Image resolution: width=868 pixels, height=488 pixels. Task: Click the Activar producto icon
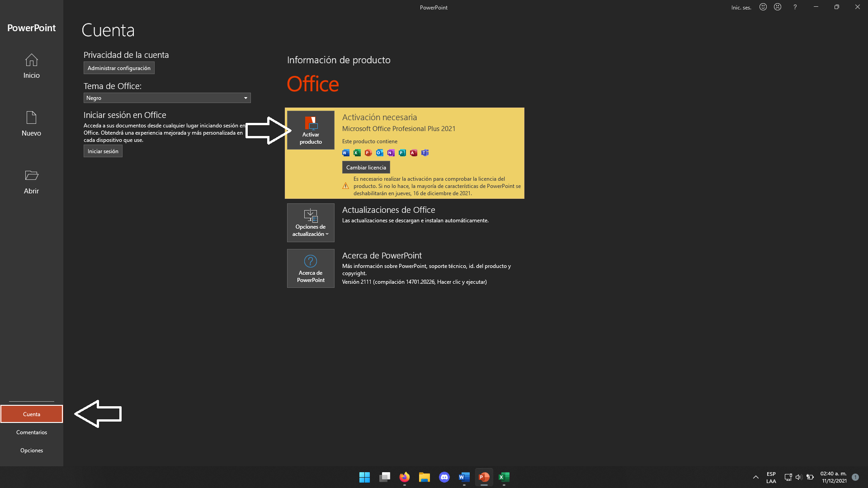tap(311, 130)
